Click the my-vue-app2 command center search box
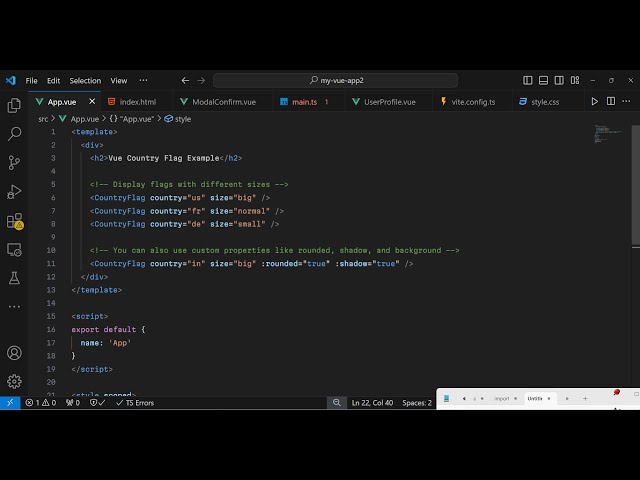The image size is (640, 480). [x=336, y=80]
